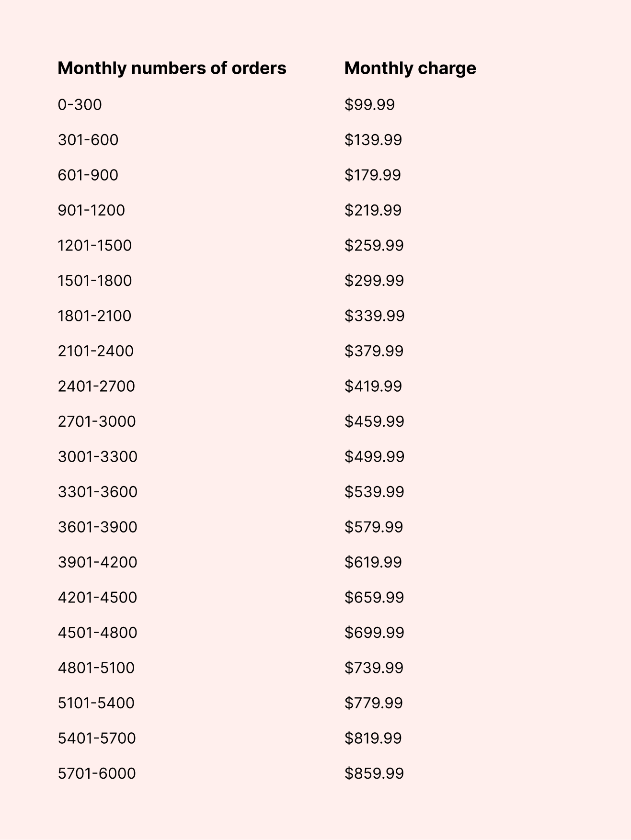This screenshot has height=840, width=631.
Task: Choose the 901-1200 orders row
Action: pyautogui.click(x=91, y=210)
